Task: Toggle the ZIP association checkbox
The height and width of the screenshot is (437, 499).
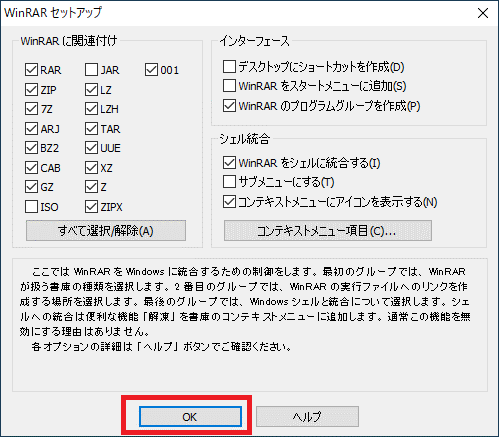Action: click(31, 90)
